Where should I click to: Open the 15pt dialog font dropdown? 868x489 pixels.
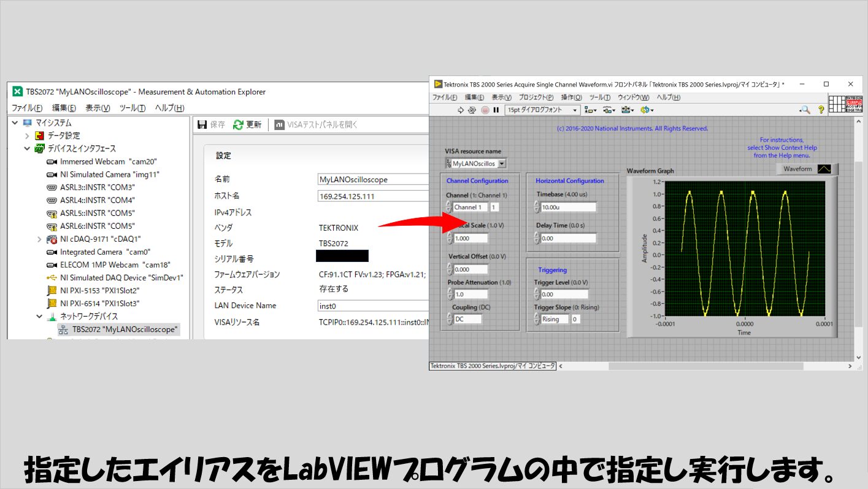[542, 110]
